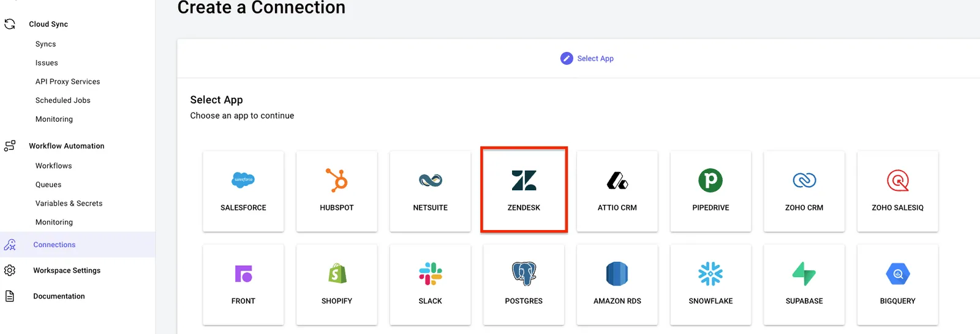Select the Snowflake logo icon
The image size is (980, 334).
coord(710,273)
